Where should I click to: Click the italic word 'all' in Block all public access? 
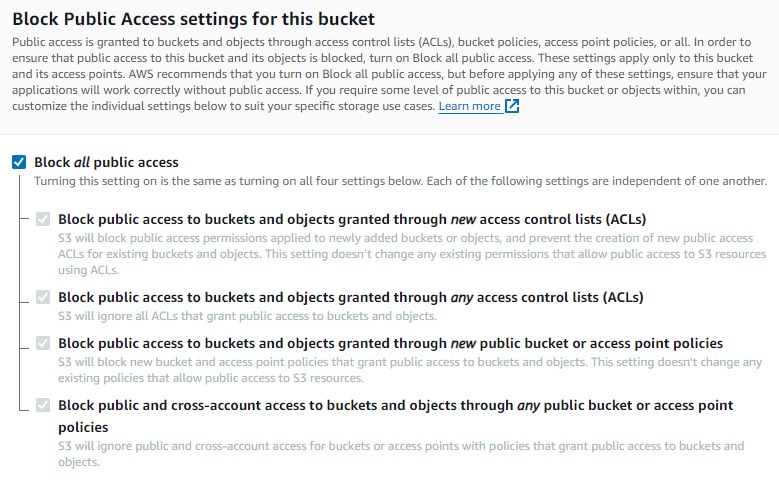[82, 163]
